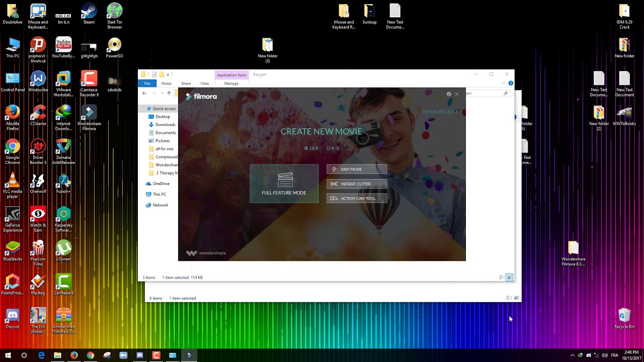Select OneDrive in navigation pane
644x362 pixels.
click(157, 184)
